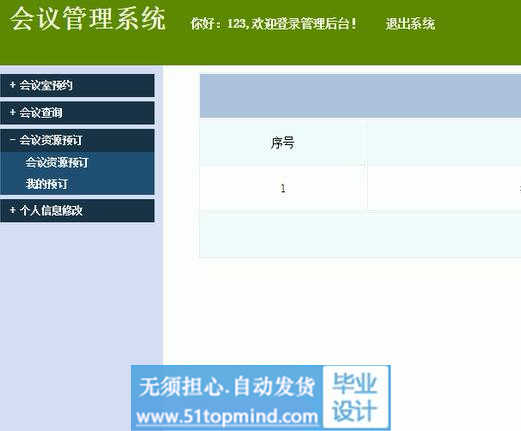Collapse the 会议资源预订 menu minus sign
Screen dimensions: 521x431
pos(13,140)
